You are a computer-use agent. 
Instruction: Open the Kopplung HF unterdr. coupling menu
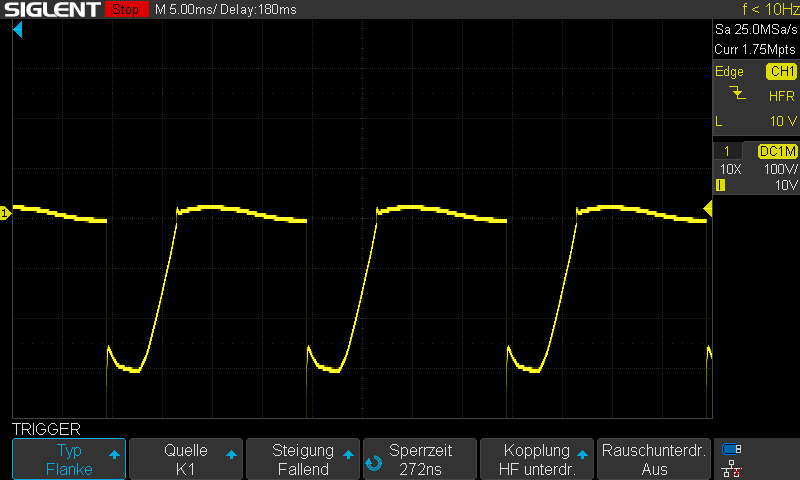click(537, 459)
